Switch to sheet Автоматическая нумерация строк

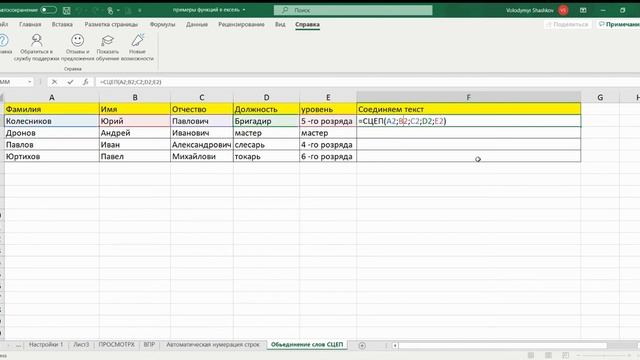pyautogui.click(x=213, y=345)
